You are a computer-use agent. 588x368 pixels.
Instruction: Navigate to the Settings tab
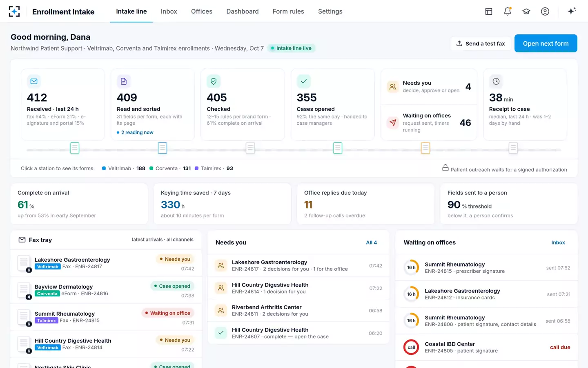pos(330,11)
